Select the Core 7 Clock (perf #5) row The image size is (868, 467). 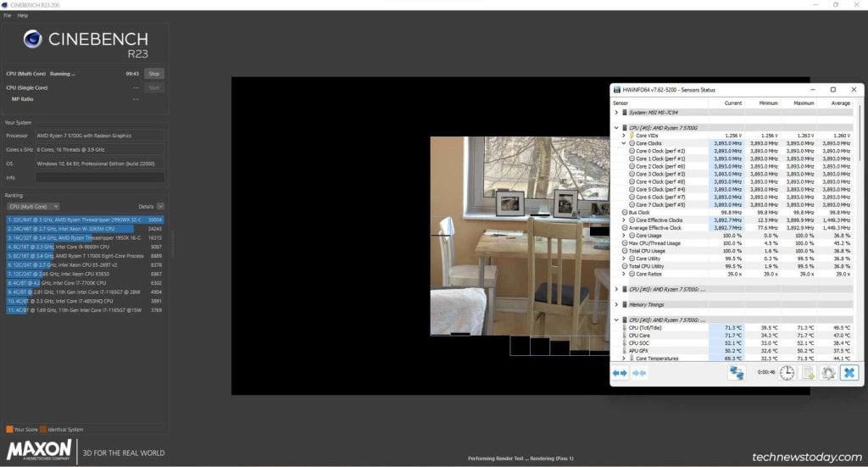[x=733, y=205]
